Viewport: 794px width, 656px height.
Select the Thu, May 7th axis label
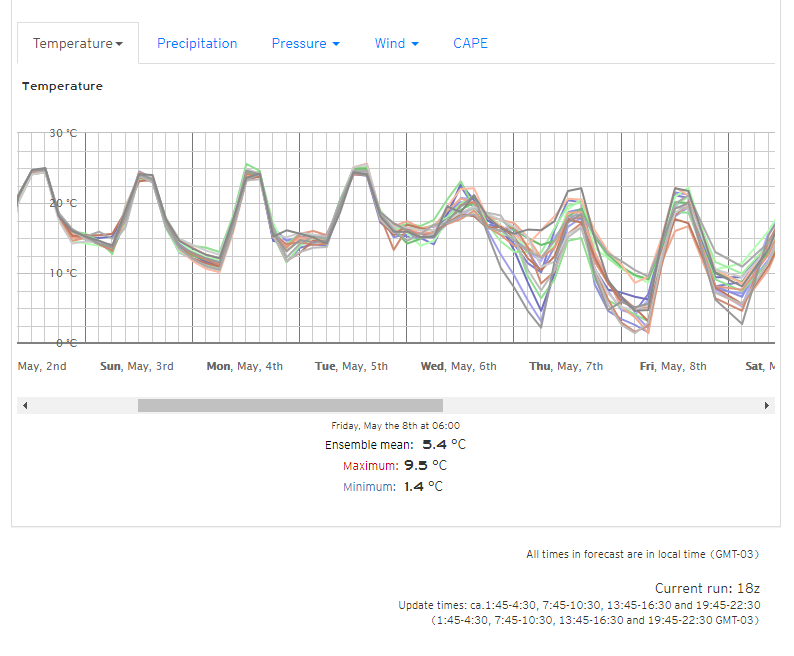566,366
